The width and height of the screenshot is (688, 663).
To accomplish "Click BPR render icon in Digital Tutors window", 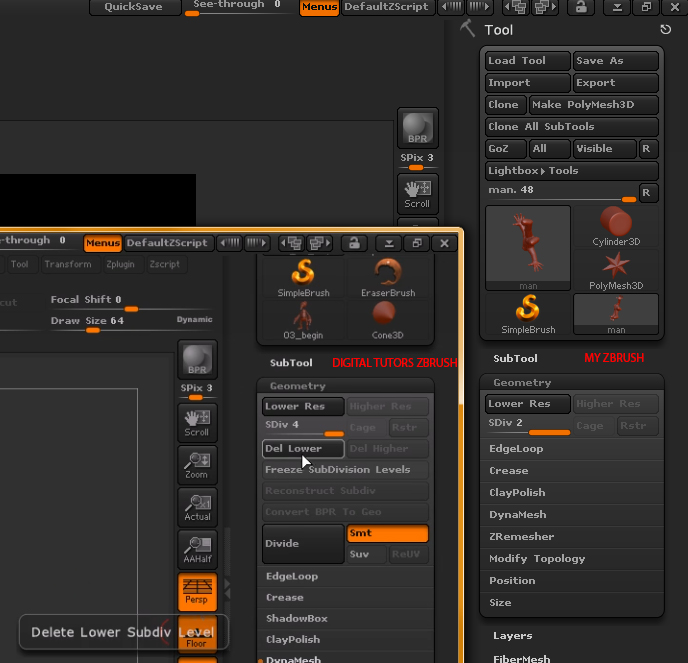I will (197, 359).
